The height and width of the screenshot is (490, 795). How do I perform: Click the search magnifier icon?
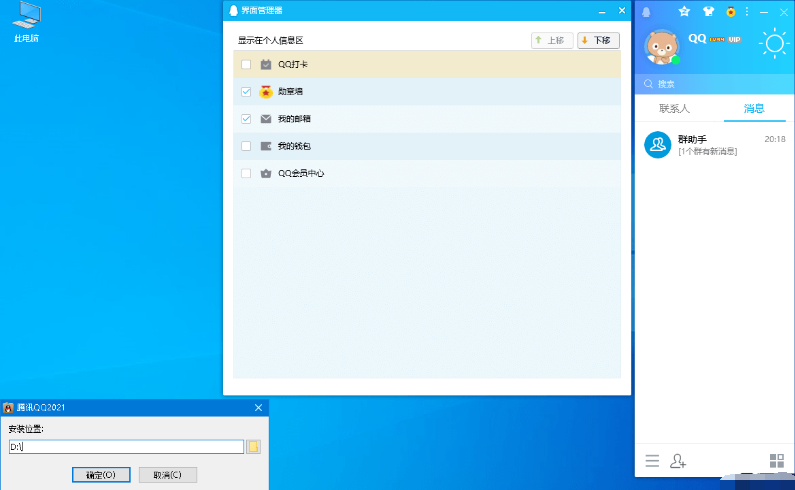[x=648, y=84]
